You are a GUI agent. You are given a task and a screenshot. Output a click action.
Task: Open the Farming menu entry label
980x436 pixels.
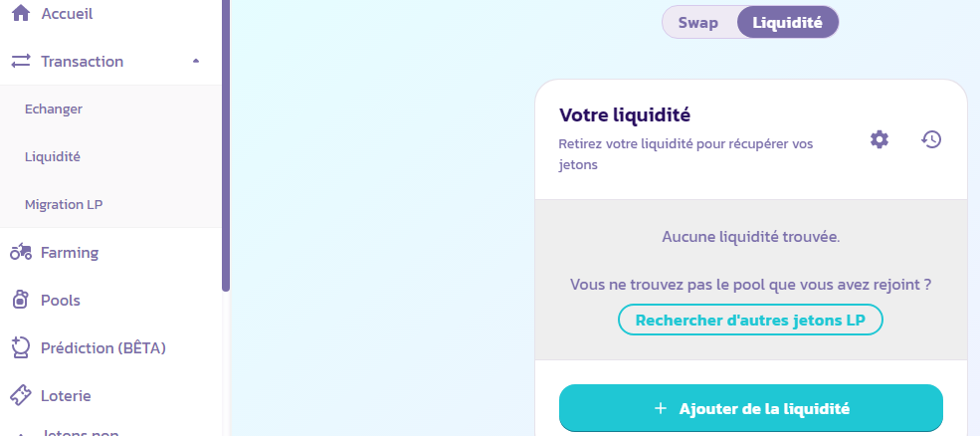[70, 253]
